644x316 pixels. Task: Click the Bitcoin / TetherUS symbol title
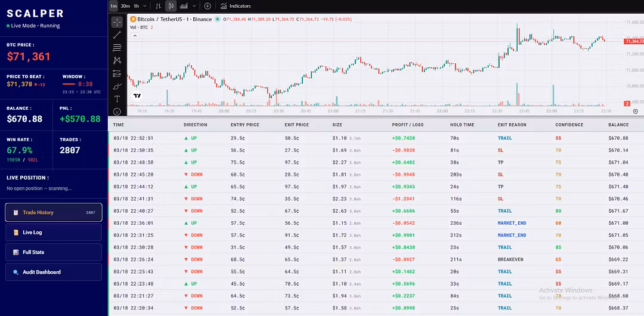[x=174, y=19]
